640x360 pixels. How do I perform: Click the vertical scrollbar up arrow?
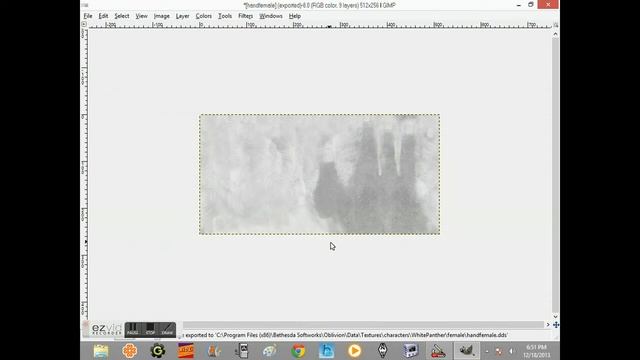click(x=556, y=34)
